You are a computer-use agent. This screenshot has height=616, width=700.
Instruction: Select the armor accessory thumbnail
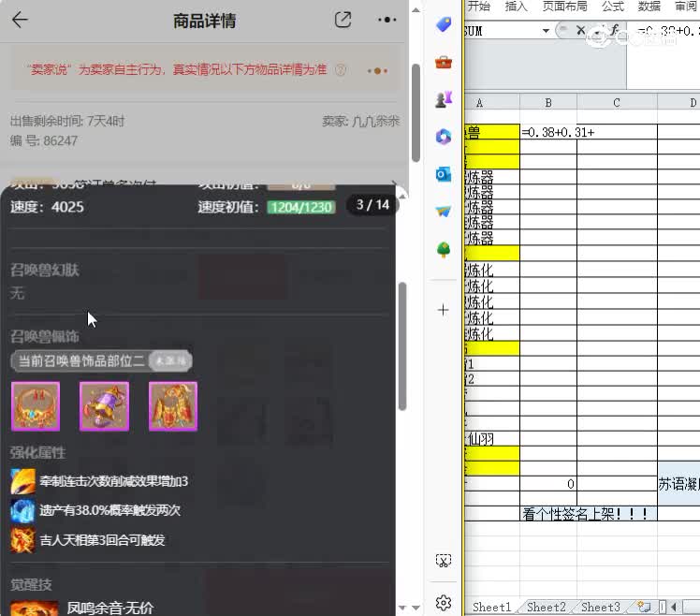click(173, 406)
